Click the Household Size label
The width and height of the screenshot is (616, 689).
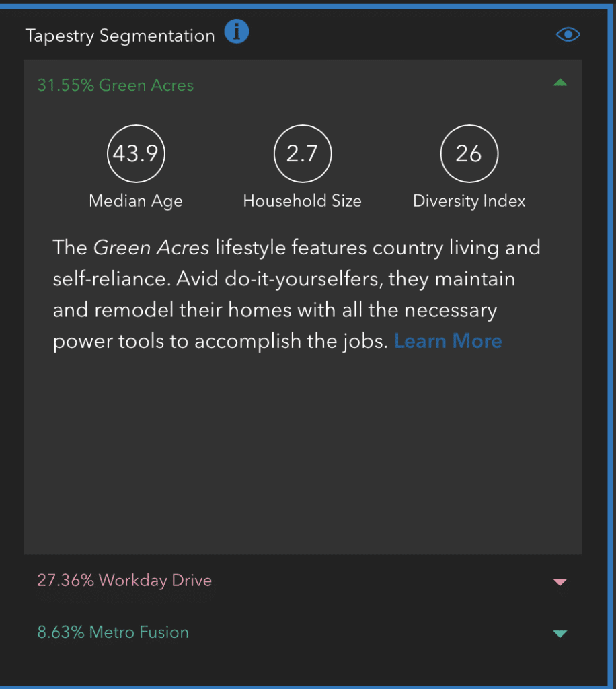(x=303, y=201)
